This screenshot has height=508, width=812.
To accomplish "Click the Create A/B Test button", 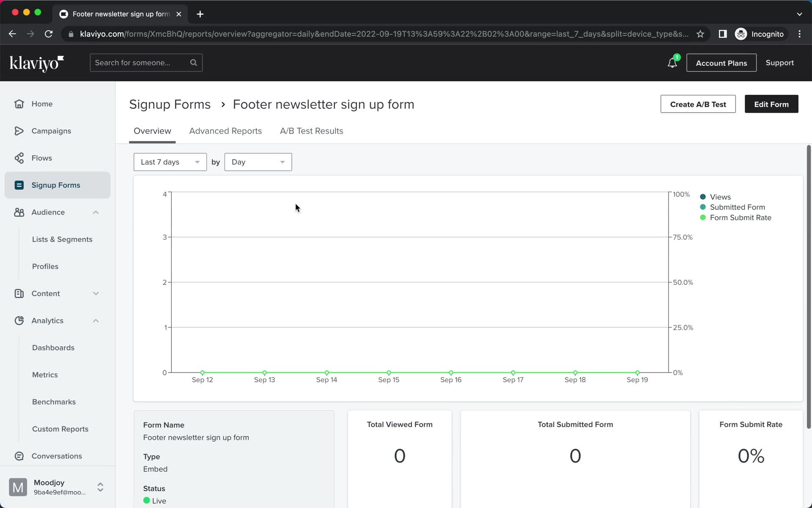I will click(698, 104).
